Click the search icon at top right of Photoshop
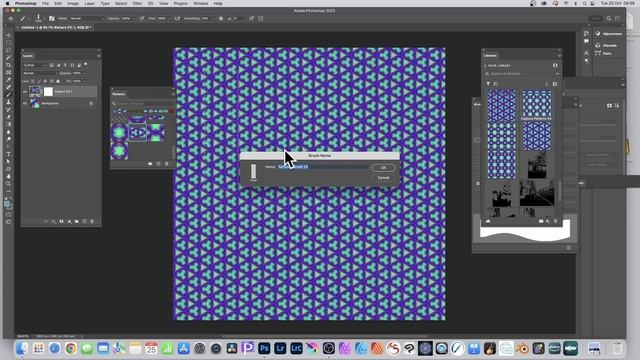The height and width of the screenshot is (360, 640). (609, 18)
